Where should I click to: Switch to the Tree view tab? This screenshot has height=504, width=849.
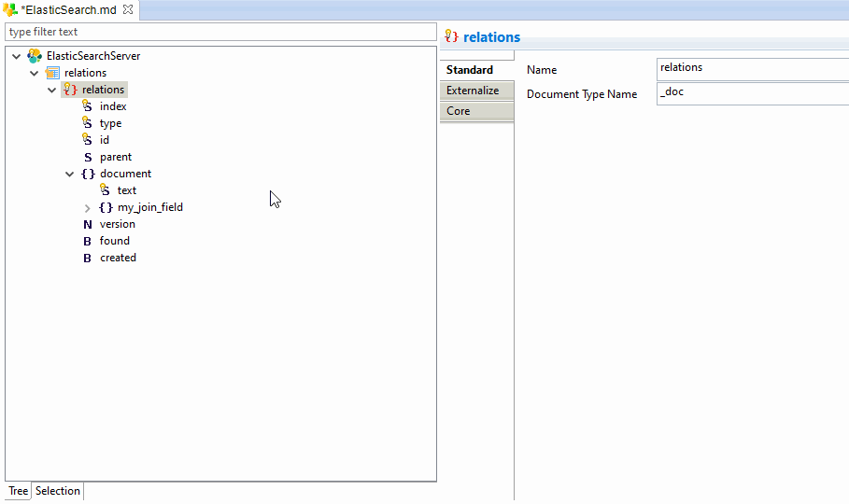[18, 491]
